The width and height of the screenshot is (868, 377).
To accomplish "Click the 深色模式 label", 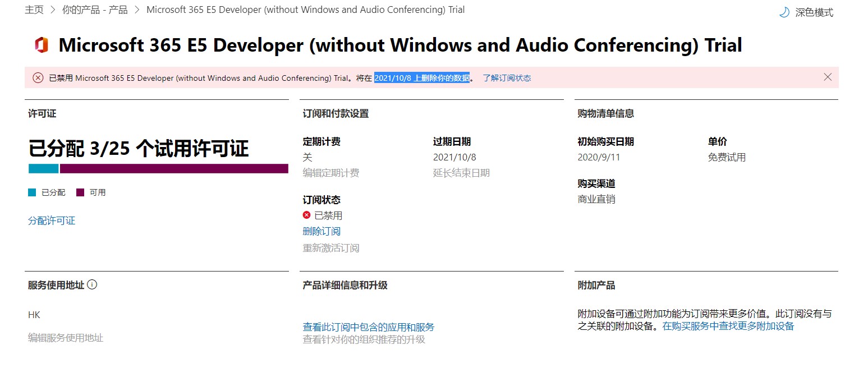I will [814, 12].
